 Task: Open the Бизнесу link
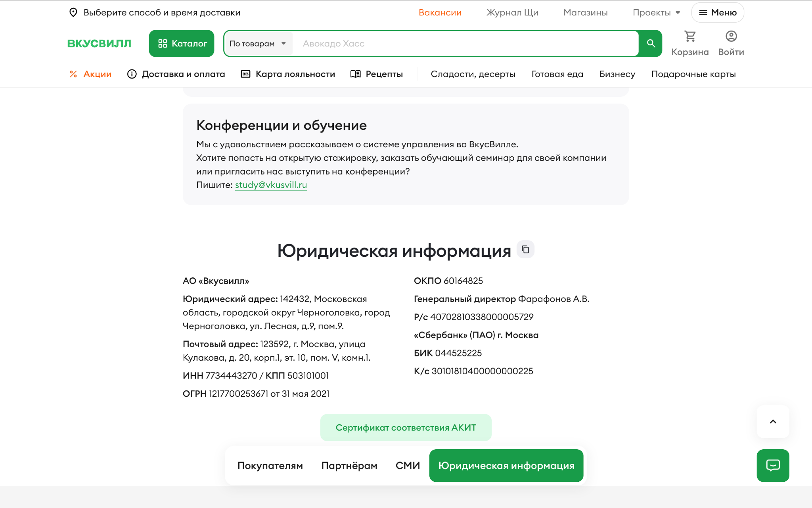(617, 74)
